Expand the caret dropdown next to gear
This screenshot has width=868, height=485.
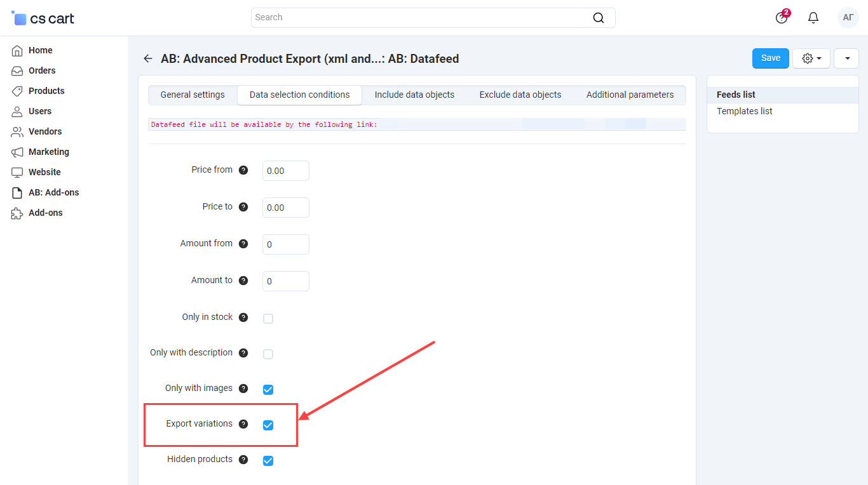click(x=846, y=58)
